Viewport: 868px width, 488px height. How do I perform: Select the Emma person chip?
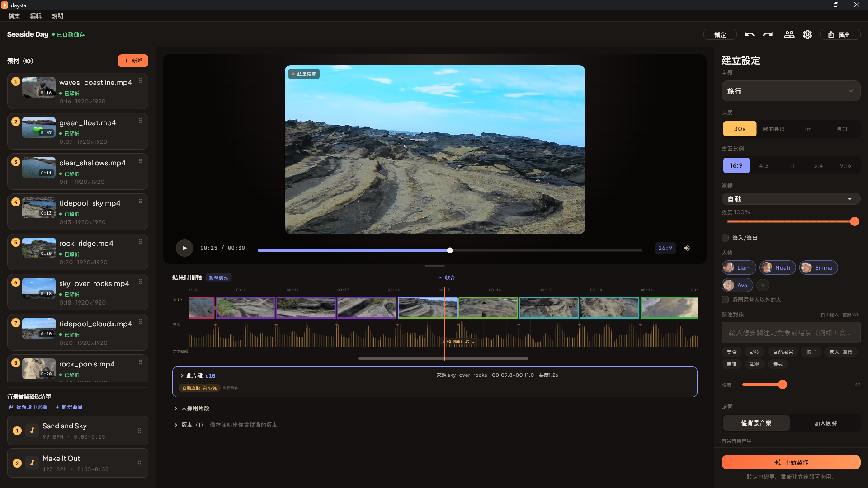click(x=818, y=267)
